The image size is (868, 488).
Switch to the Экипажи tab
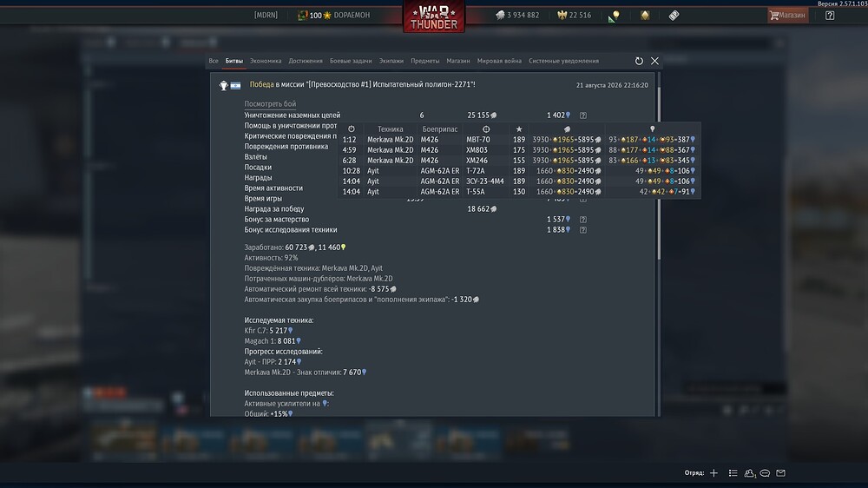pos(391,61)
